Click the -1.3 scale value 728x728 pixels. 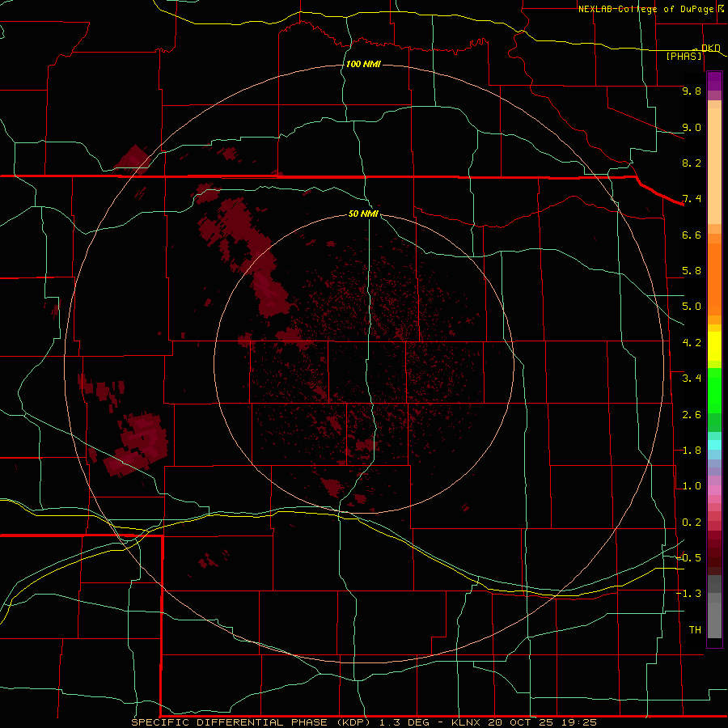[x=688, y=594]
